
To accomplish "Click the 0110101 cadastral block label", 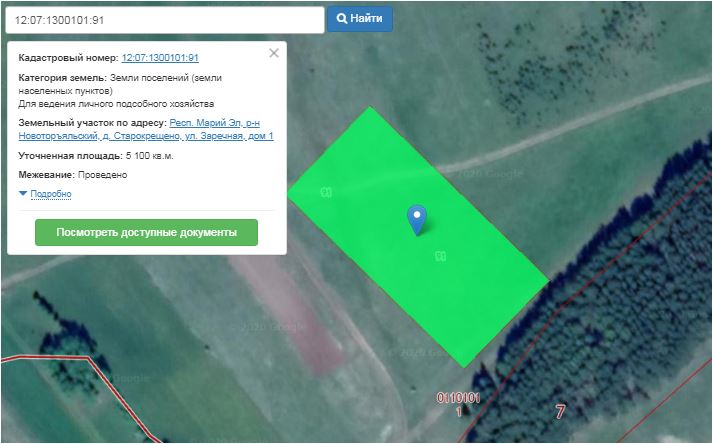I will (458, 397).
